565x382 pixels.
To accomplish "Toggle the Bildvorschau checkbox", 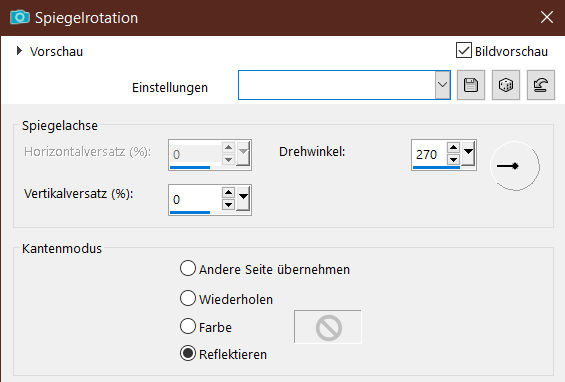I will click(x=463, y=50).
